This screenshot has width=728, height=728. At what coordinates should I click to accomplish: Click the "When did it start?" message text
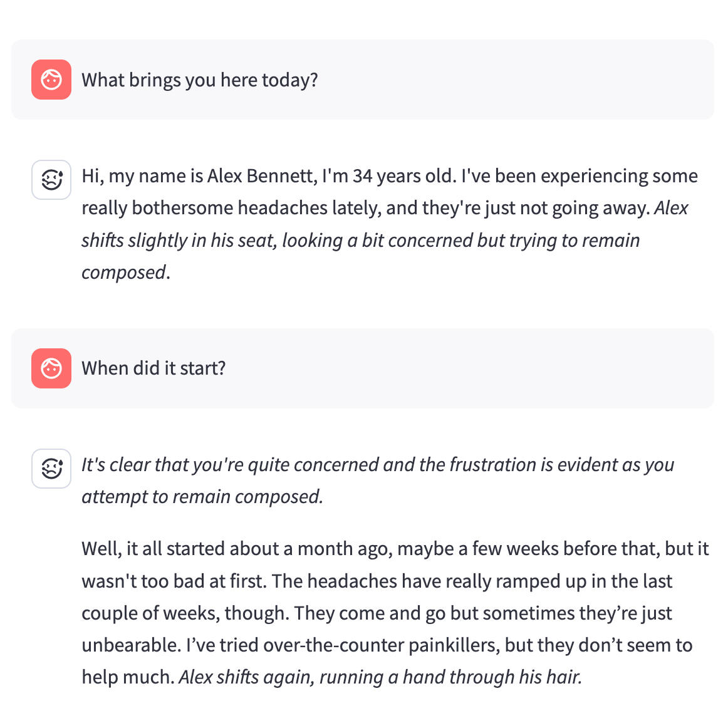(153, 368)
